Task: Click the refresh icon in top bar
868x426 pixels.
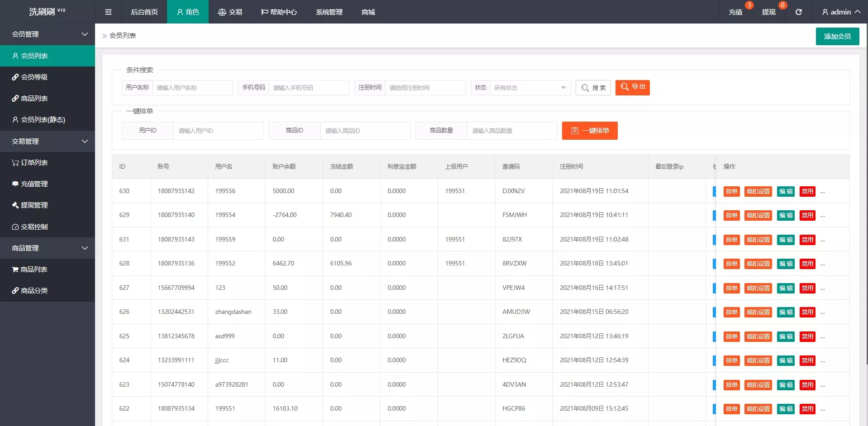Action: [799, 12]
